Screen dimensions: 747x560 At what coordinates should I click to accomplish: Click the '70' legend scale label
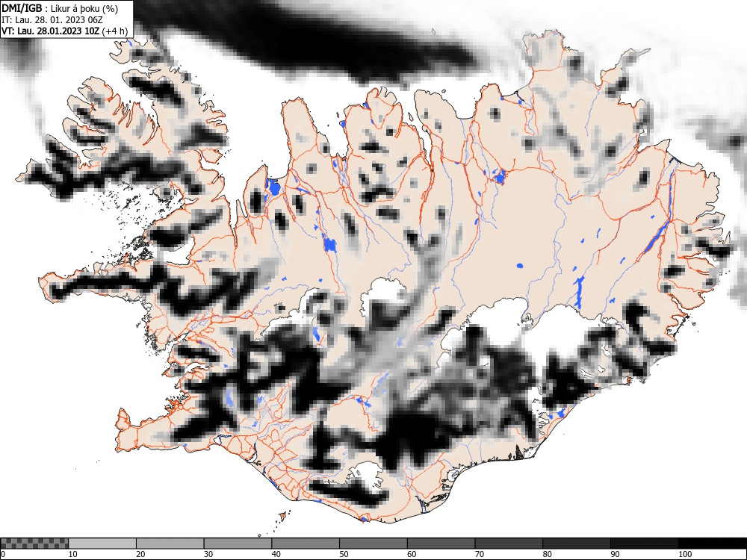(479, 554)
